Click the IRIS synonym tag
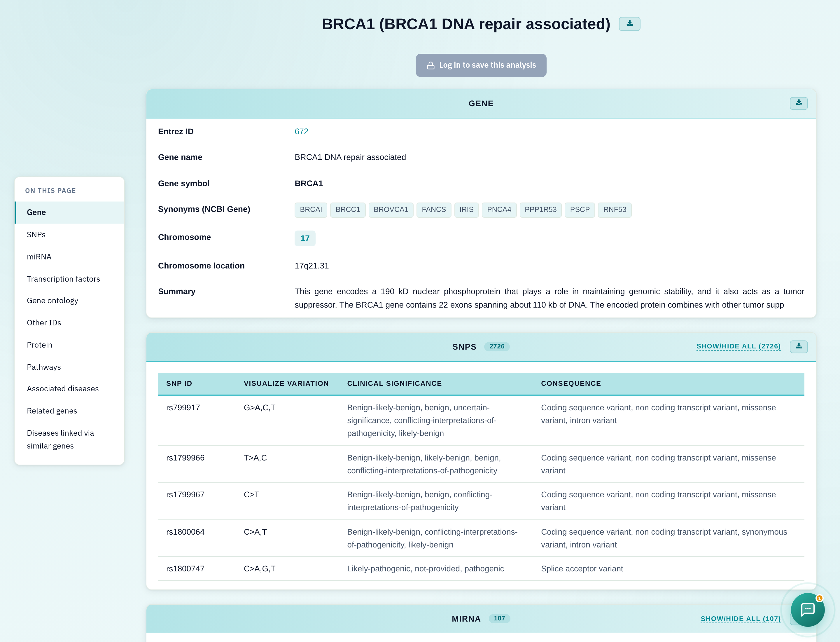Viewport: 840px width, 642px height. tap(466, 210)
